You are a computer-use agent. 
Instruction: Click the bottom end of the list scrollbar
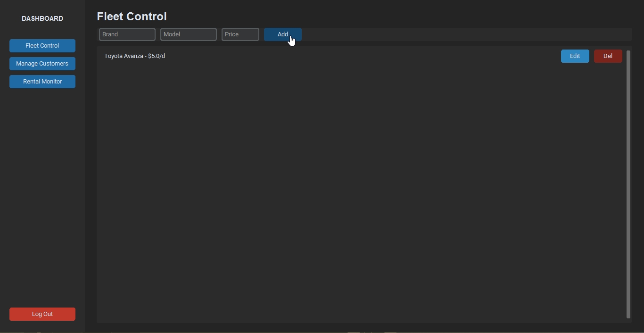(x=628, y=315)
